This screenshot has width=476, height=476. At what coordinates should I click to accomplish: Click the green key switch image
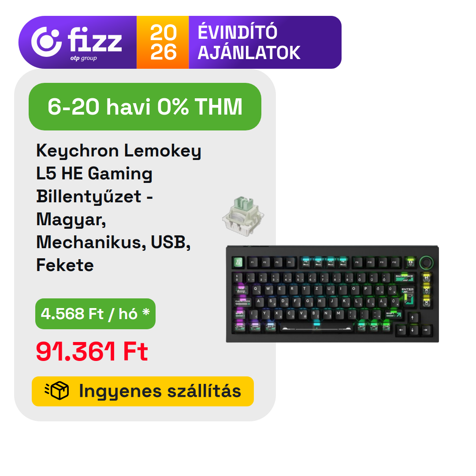tap(243, 216)
